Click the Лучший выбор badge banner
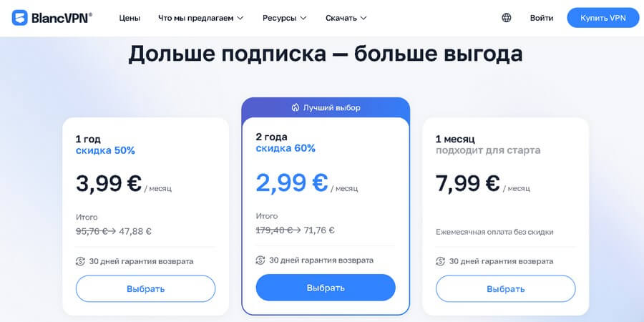 pos(326,108)
